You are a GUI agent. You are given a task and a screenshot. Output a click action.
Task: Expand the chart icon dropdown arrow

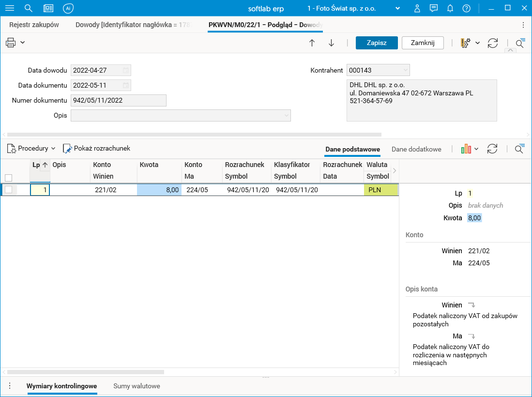tap(476, 149)
